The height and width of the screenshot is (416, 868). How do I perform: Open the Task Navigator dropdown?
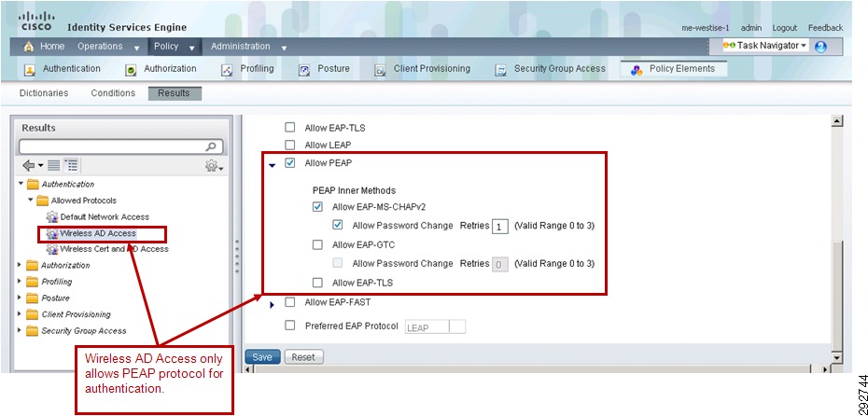pyautogui.click(x=766, y=46)
